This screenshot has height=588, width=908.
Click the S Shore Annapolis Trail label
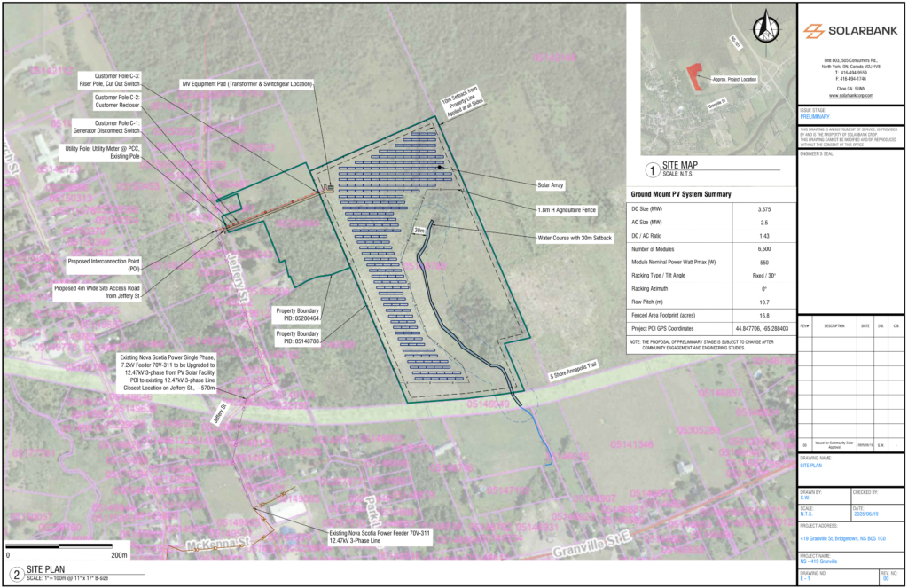(573, 370)
